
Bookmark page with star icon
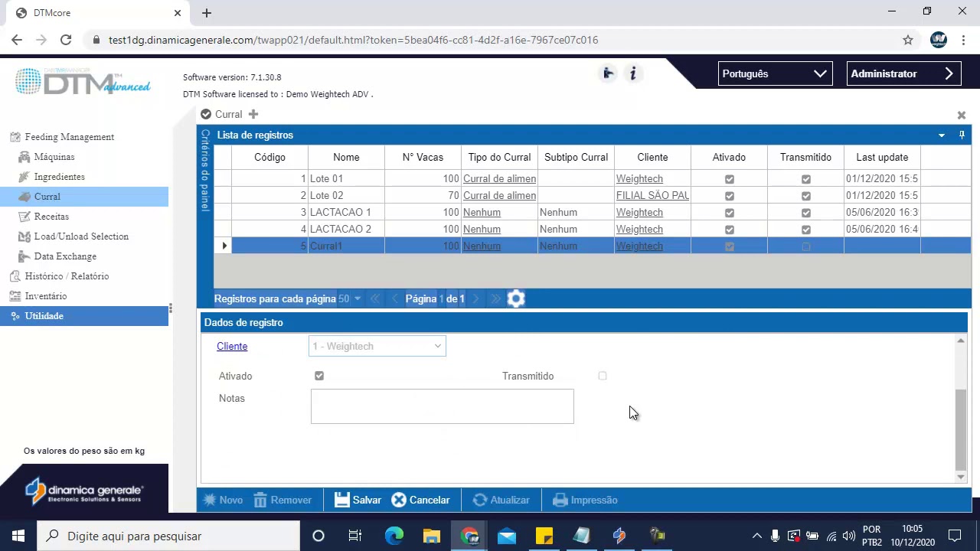[908, 40]
